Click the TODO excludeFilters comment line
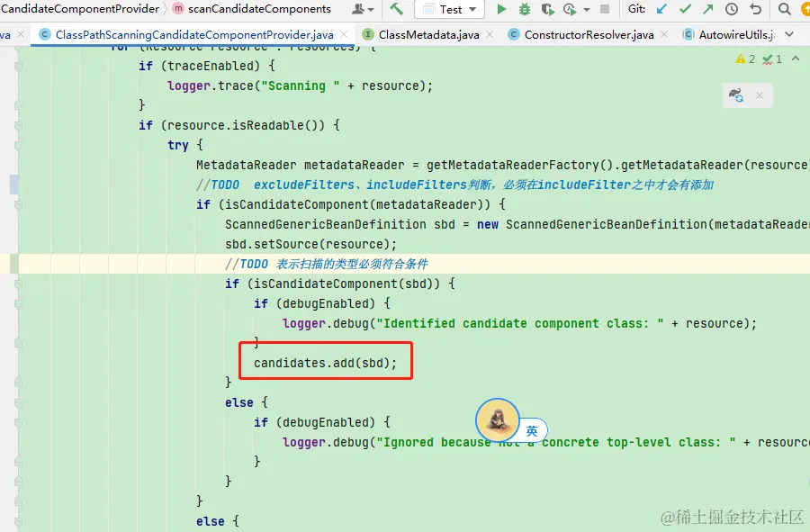 [454, 185]
